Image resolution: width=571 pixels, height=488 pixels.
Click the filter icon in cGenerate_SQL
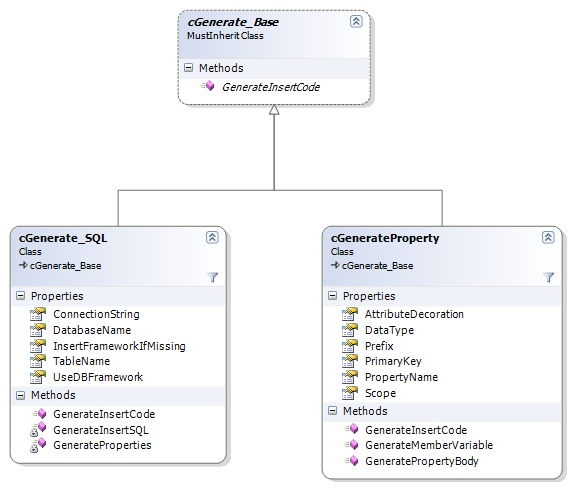[x=213, y=277]
